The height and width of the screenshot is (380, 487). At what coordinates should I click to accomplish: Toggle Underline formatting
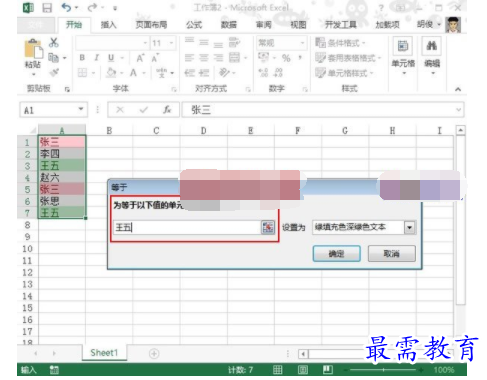tap(111, 58)
